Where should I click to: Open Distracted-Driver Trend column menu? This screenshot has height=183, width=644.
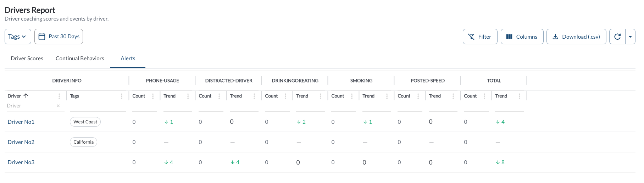coord(254,96)
